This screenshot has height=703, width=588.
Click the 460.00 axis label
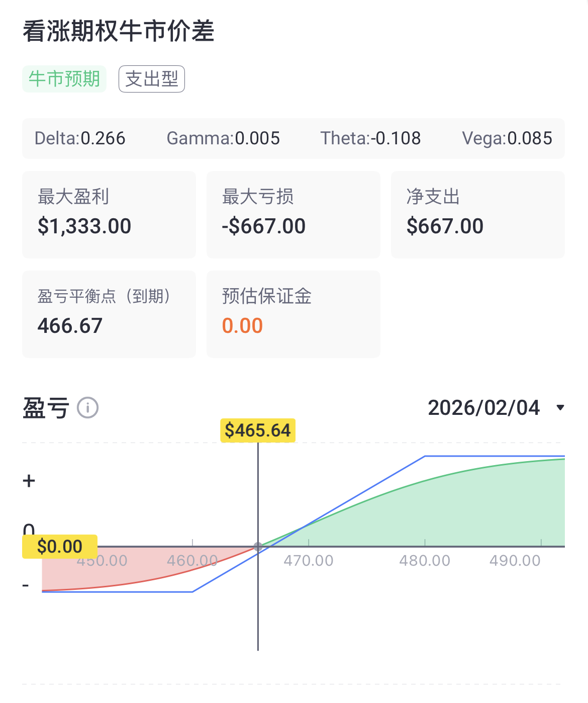[192, 561]
